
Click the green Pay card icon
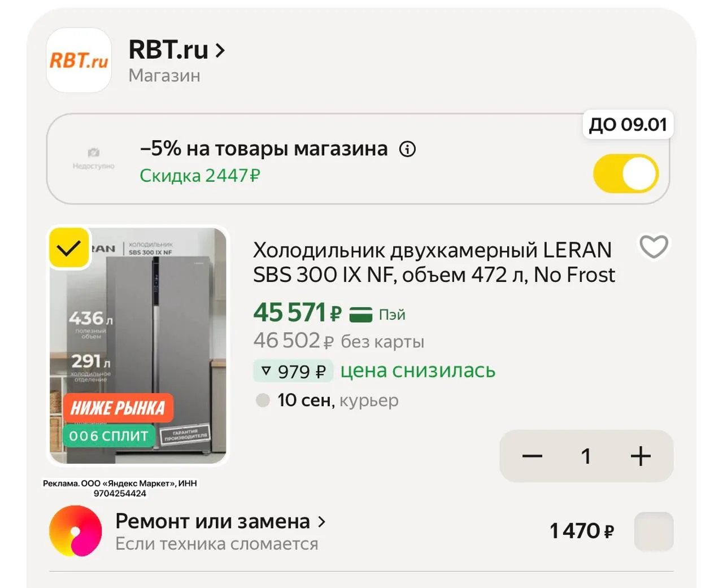point(361,314)
